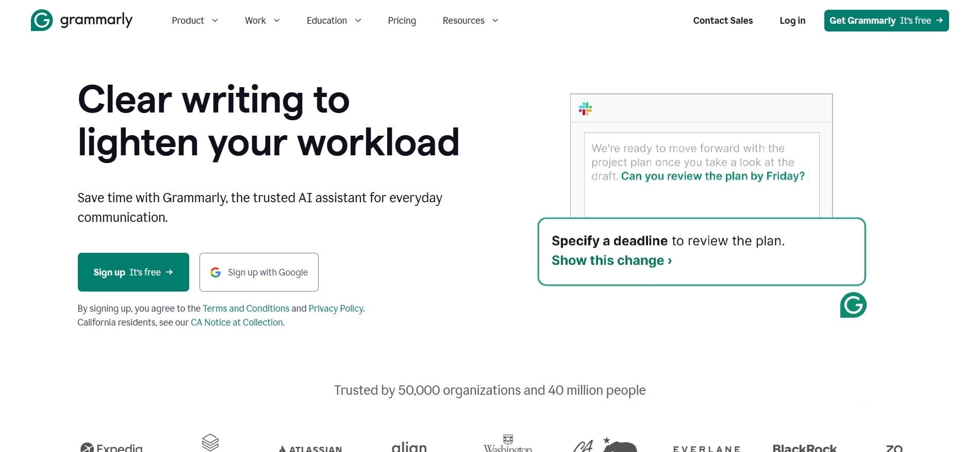The height and width of the screenshot is (452, 980).
Task: Click the Expedia logo
Action: (x=111, y=447)
